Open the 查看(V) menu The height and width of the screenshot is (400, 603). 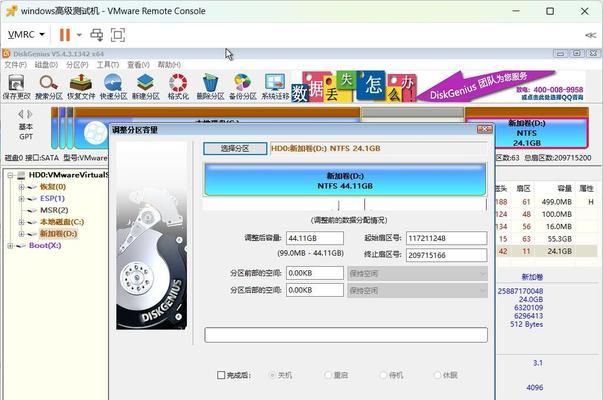coord(138,65)
